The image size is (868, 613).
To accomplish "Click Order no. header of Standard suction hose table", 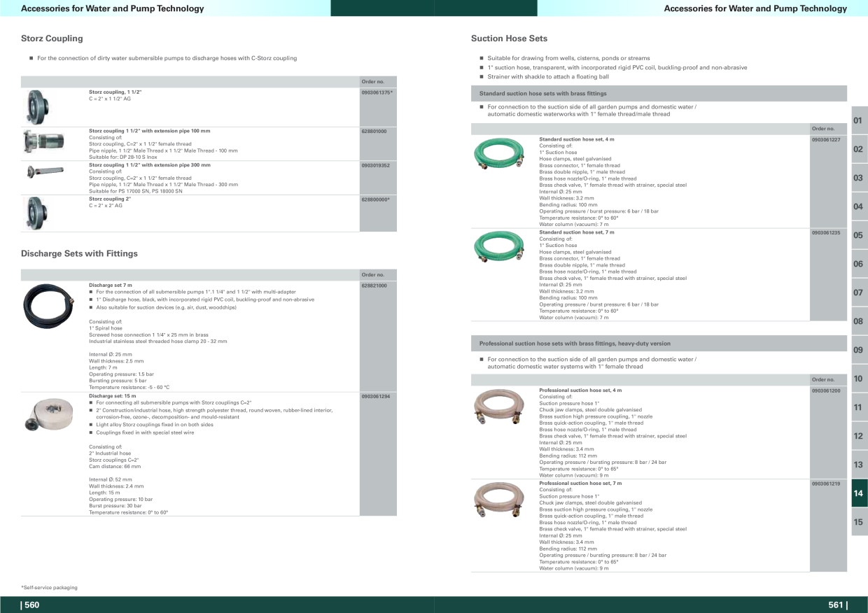I will click(823, 129).
